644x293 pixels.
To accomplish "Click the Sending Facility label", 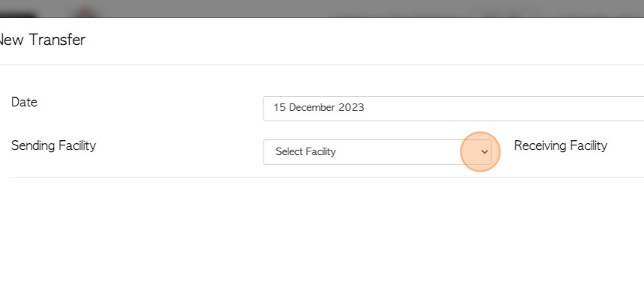I will (x=53, y=145).
